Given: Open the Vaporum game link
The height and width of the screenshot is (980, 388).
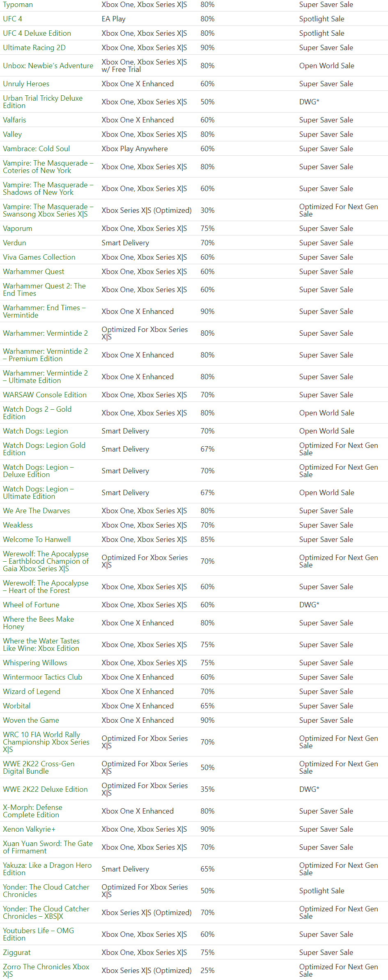Looking at the screenshot, I should tap(17, 228).
